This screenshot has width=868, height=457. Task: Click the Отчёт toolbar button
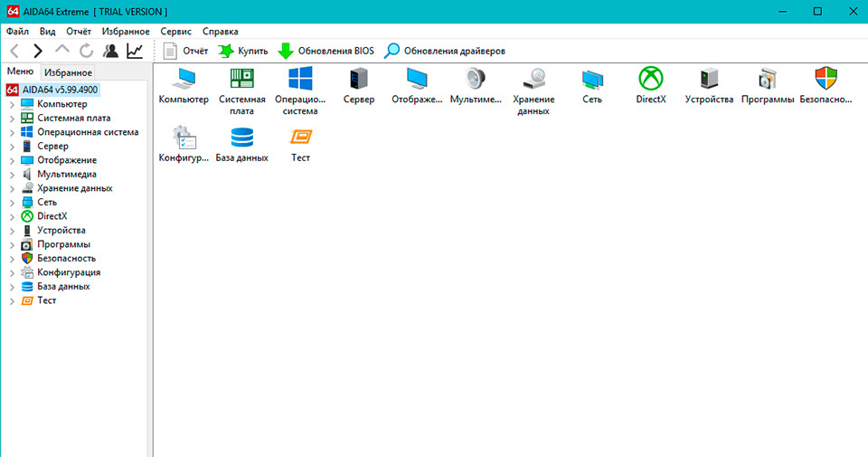[185, 51]
